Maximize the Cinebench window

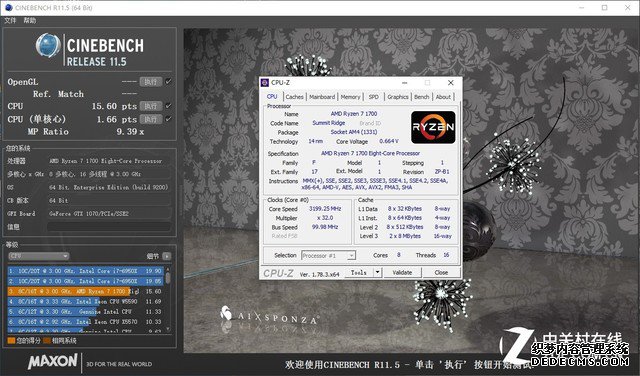pyautogui.click(x=604, y=7)
